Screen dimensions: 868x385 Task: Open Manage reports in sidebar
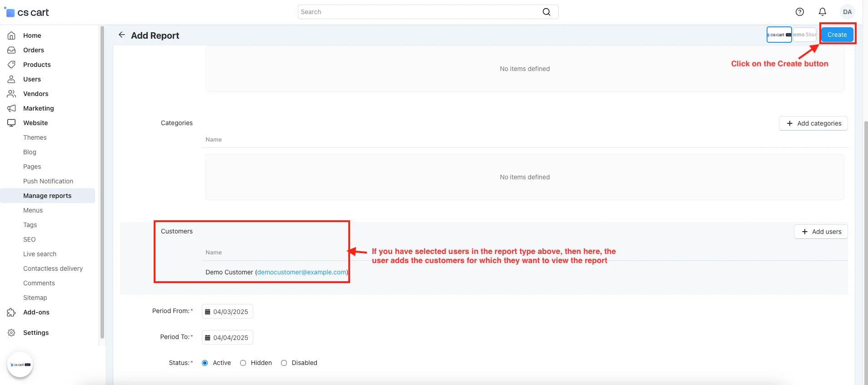[47, 196]
